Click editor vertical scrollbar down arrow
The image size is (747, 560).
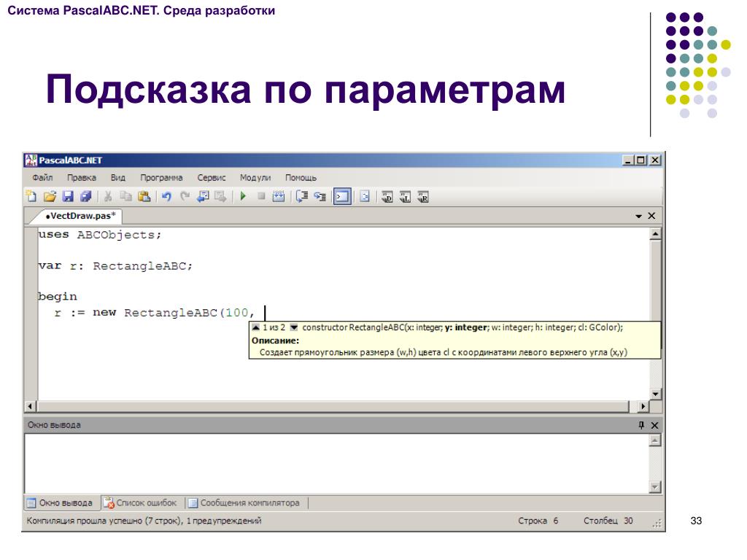point(656,394)
